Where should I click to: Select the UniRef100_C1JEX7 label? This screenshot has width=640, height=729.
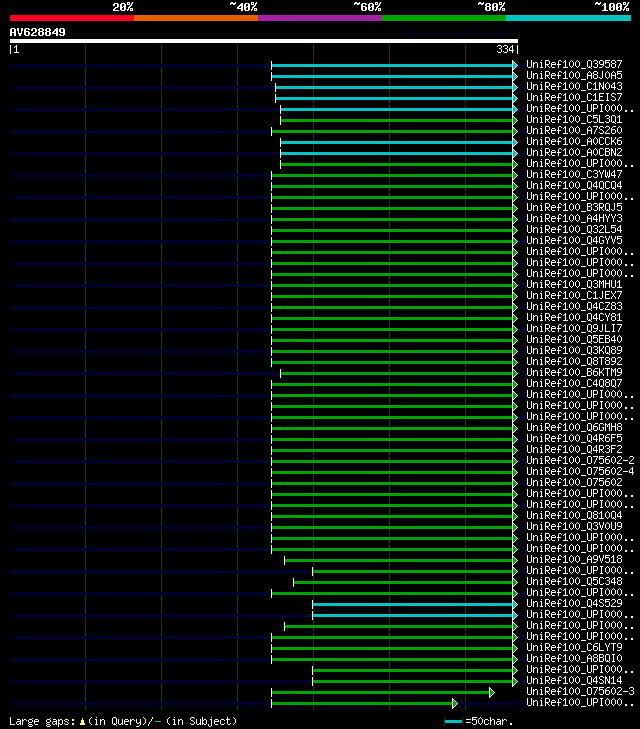[574, 295]
